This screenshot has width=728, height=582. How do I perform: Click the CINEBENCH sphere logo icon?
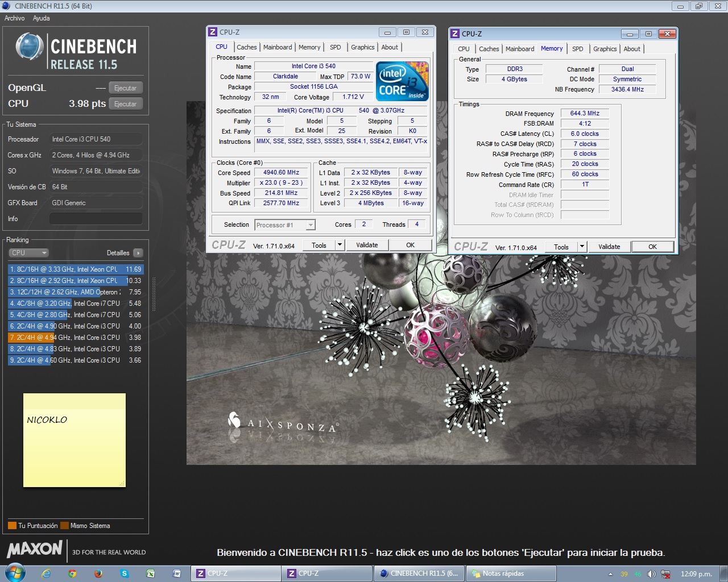coord(30,47)
